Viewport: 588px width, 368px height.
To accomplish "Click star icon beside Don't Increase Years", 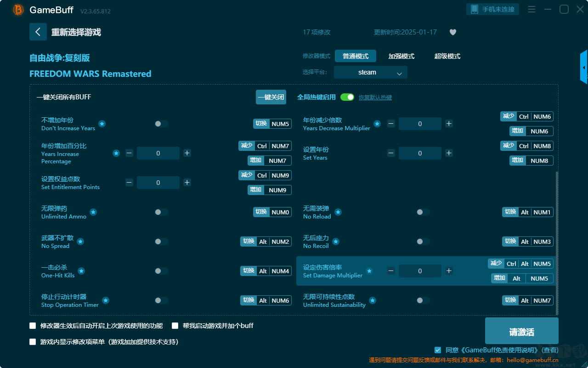I will 102,124.
